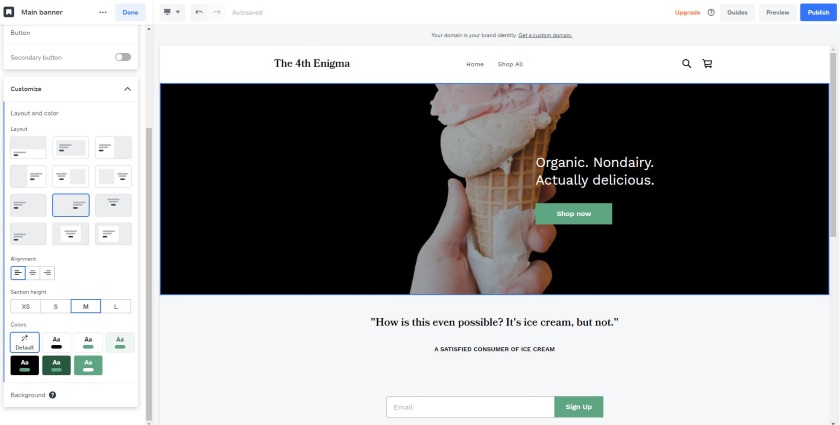Screen dimensions: 840x425
Task: Enable the Secondary button toggle
Action: (x=123, y=57)
